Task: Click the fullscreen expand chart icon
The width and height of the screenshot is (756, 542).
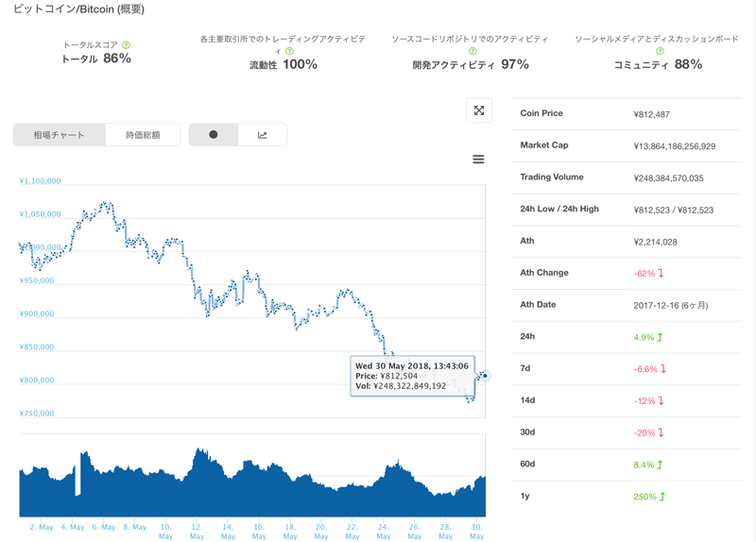Action: [479, 110]
